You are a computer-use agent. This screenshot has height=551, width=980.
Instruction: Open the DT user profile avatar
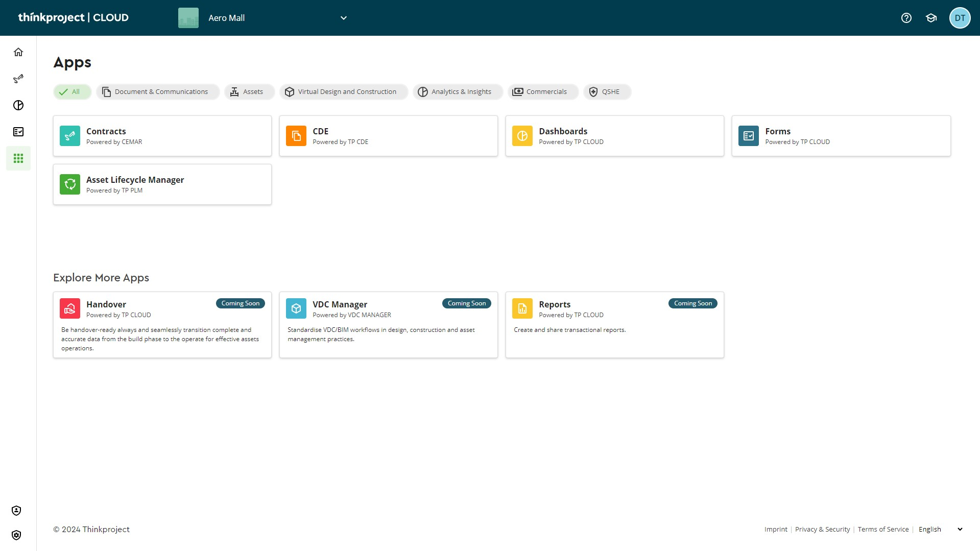[x=960, y=18]
